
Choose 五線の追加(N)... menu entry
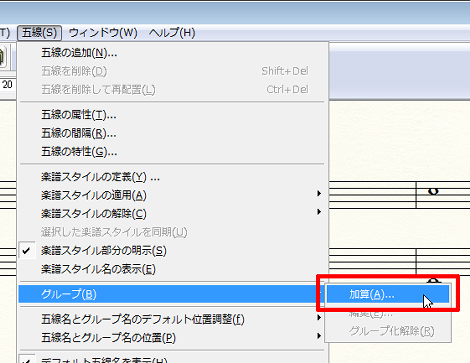[173, 53]
